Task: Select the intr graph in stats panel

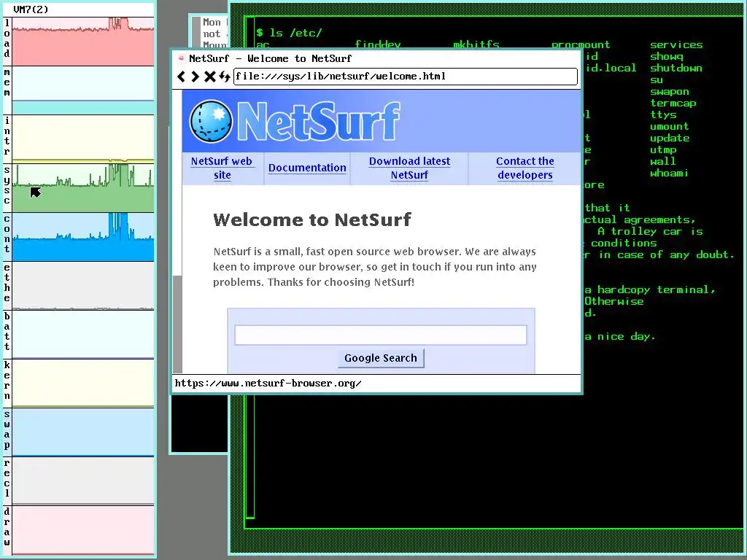Action: 83,139
